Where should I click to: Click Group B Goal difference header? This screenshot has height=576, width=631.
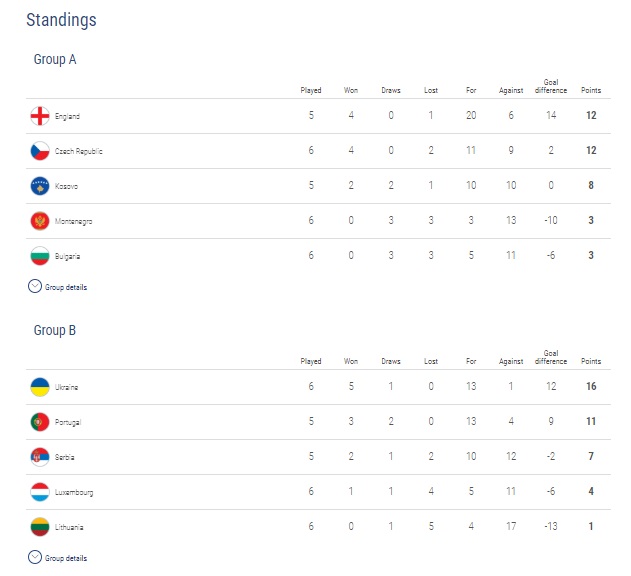click(x=551, y=357)
